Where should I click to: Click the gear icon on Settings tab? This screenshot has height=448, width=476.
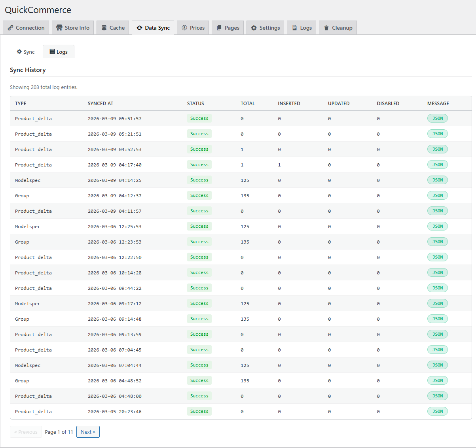(x=254, y=28)
